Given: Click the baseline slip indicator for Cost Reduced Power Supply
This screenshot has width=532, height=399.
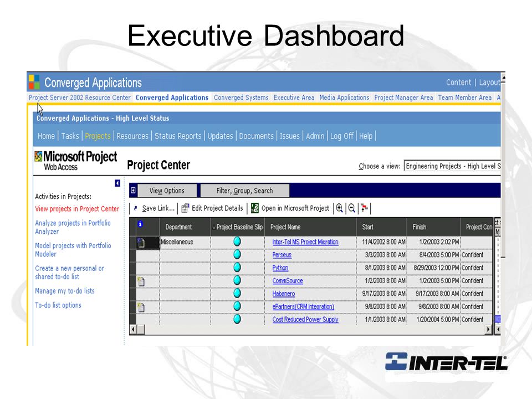Looking at the screenshot, I should click(237, 319).
